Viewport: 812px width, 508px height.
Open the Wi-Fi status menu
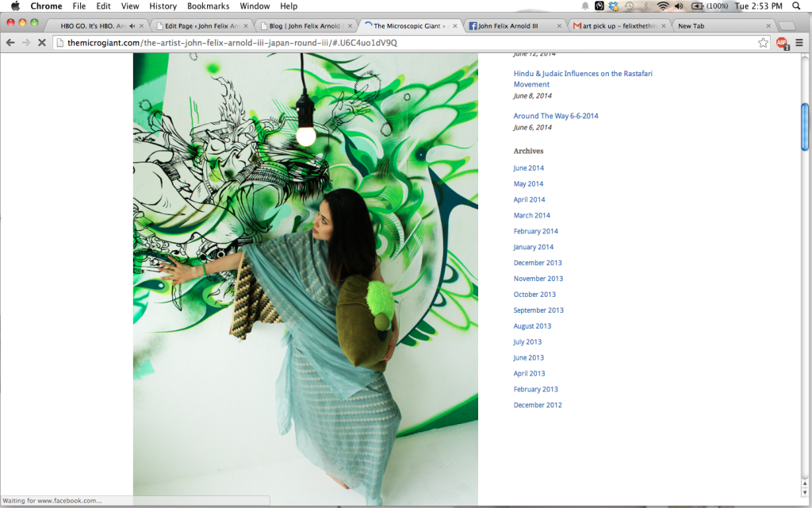click(663, 6)
